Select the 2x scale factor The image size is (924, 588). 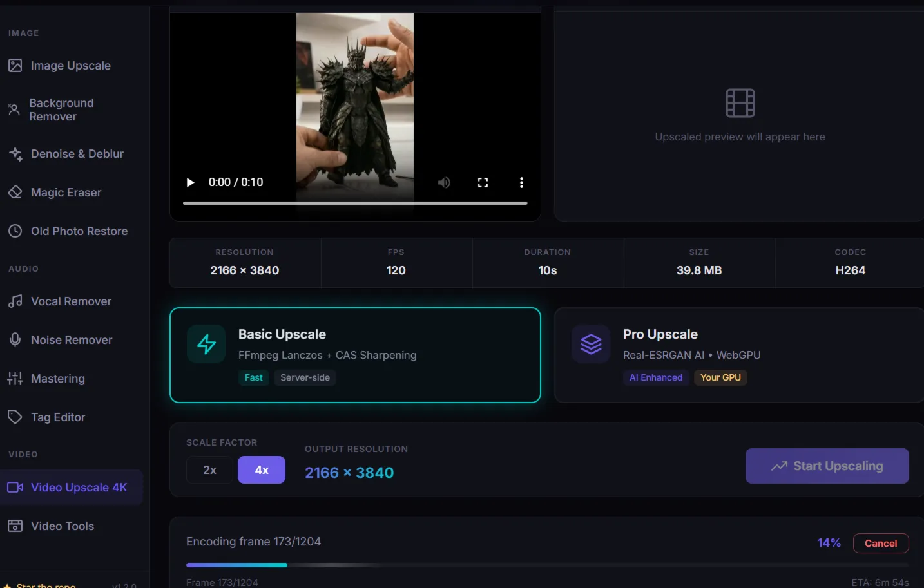pyautogui.click(x=209, y=470)
